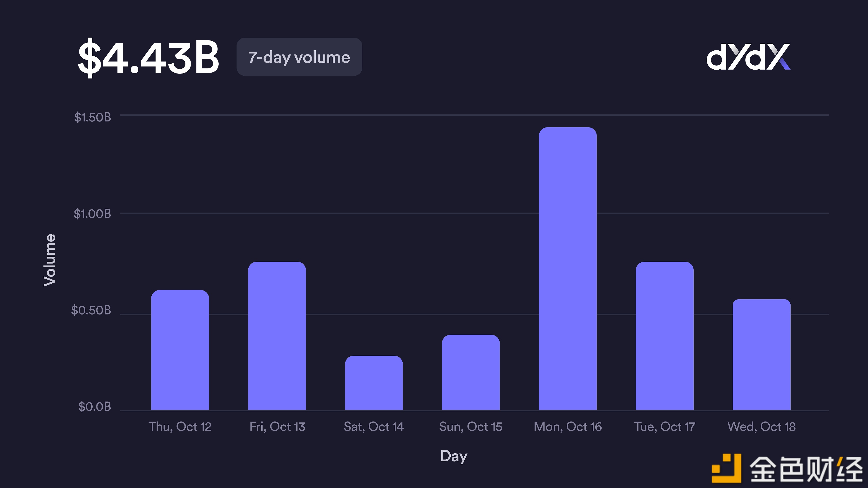This screenshot has height=488, width=868.
Task: Click the Mon, Oct 16 date label
Action: tap(567, 427)
